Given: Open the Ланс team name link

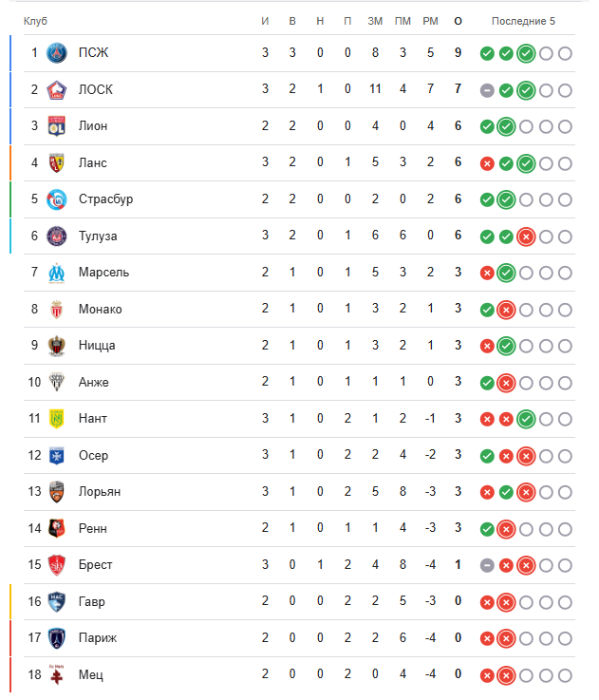Looking at the screenshot, I should [x=94, y=163].
